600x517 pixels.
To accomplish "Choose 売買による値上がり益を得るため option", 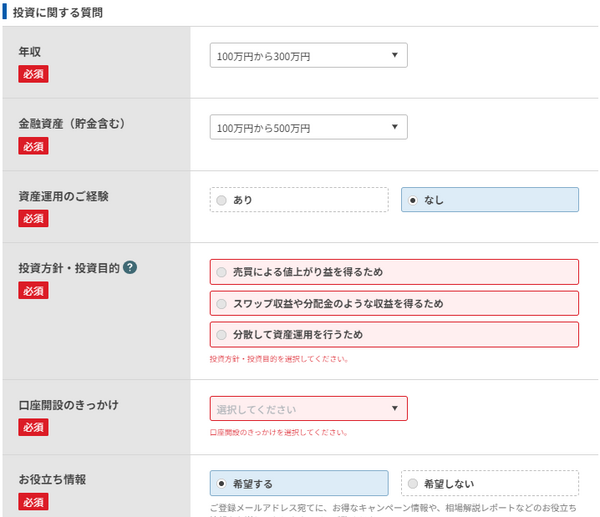I will [x=394, y=272].
